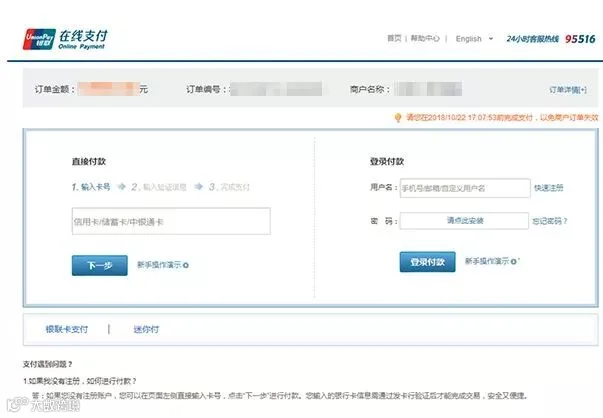
Task: Click the 直接付款 heading
Action: (x=89, y=162)
